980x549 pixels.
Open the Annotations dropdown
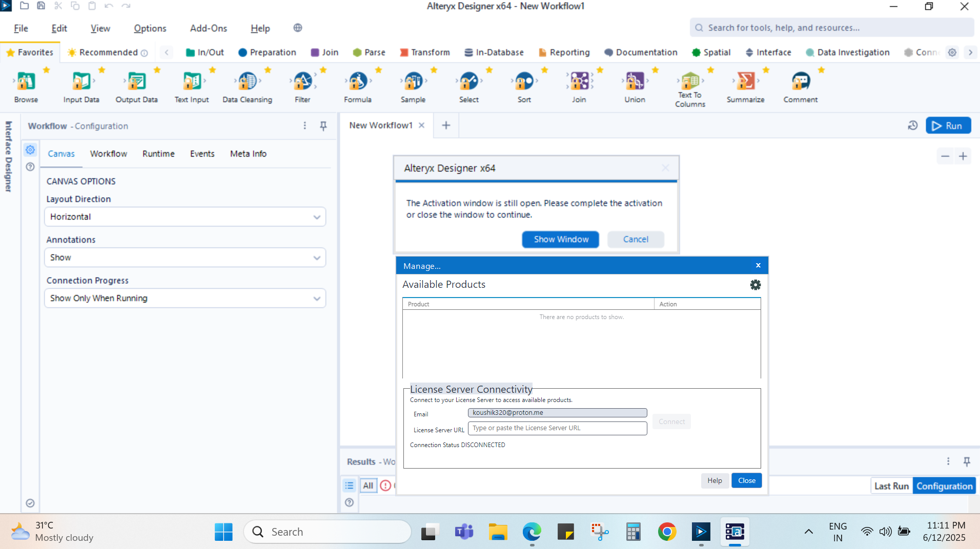tap(185, 258)
